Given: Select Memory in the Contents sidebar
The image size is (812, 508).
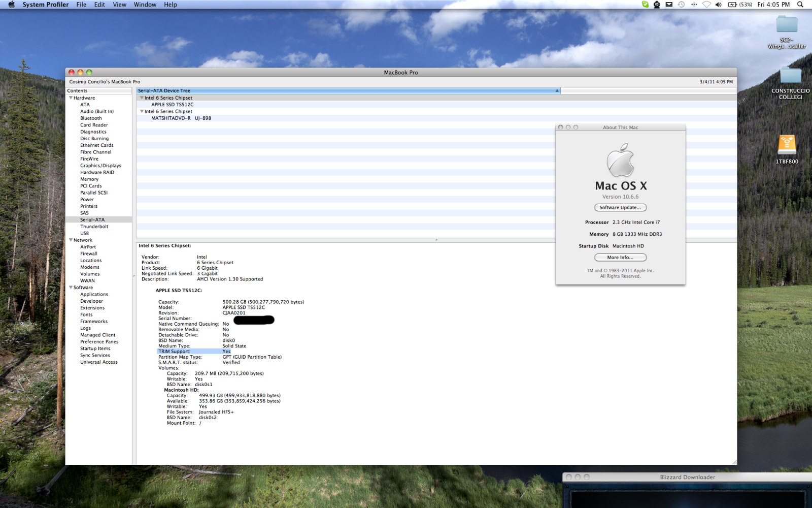Looking at the screenshot, I should 89,179.
